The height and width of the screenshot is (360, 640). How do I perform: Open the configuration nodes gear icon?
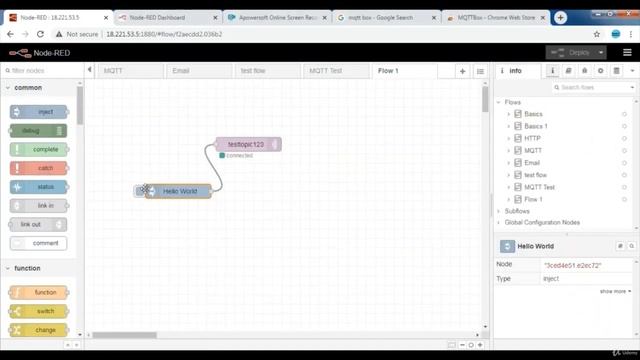(600, 71)
